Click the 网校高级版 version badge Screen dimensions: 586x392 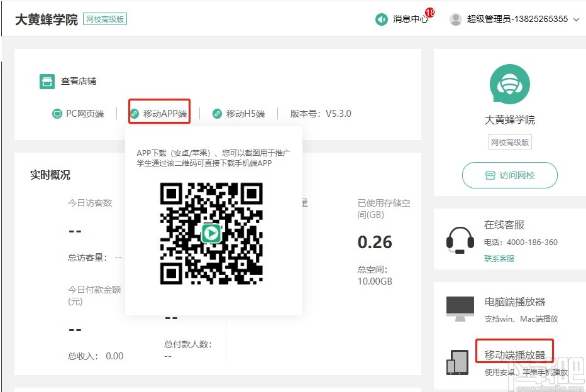(104, 19)
